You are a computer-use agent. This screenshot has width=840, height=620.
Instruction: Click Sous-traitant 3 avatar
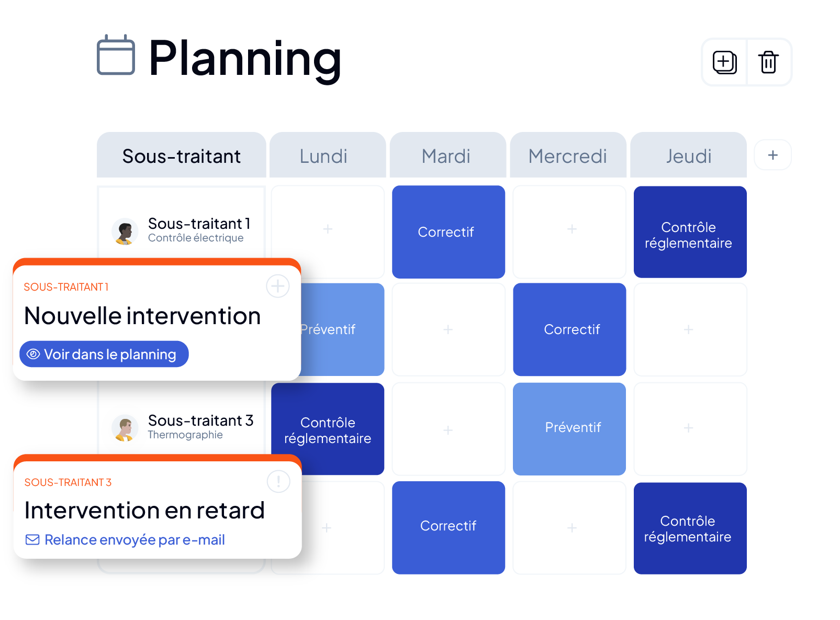(x=125, y=428)
